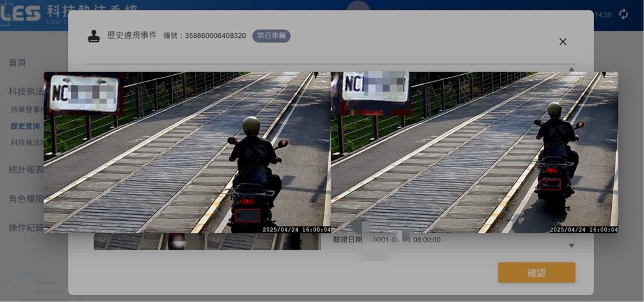Click the left enlarged license plate inset
The image size is (644, 302).
84,94
